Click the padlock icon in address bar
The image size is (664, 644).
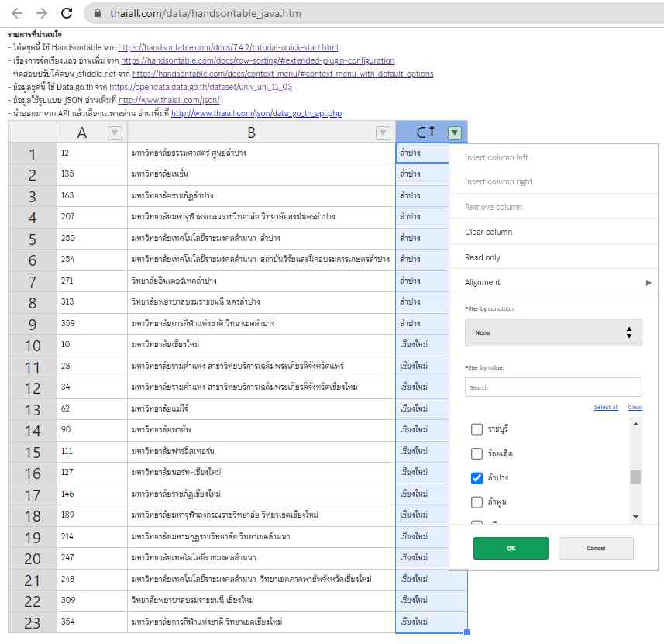(97, 14)
